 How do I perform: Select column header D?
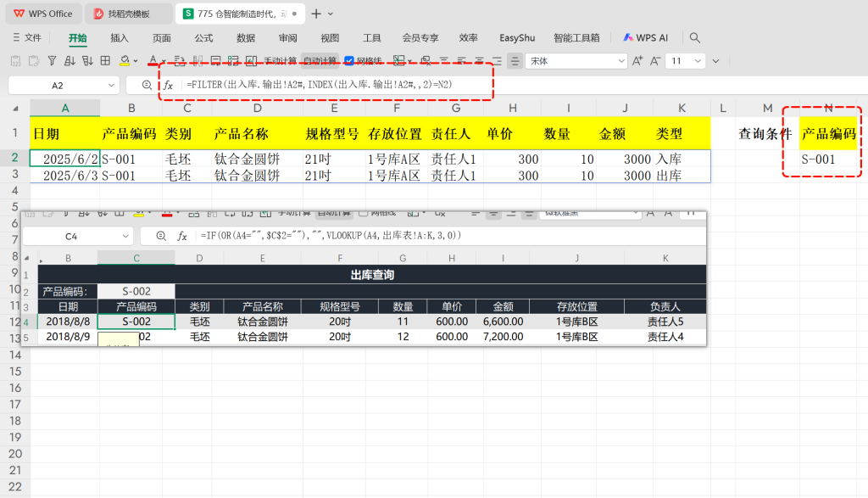257,109
